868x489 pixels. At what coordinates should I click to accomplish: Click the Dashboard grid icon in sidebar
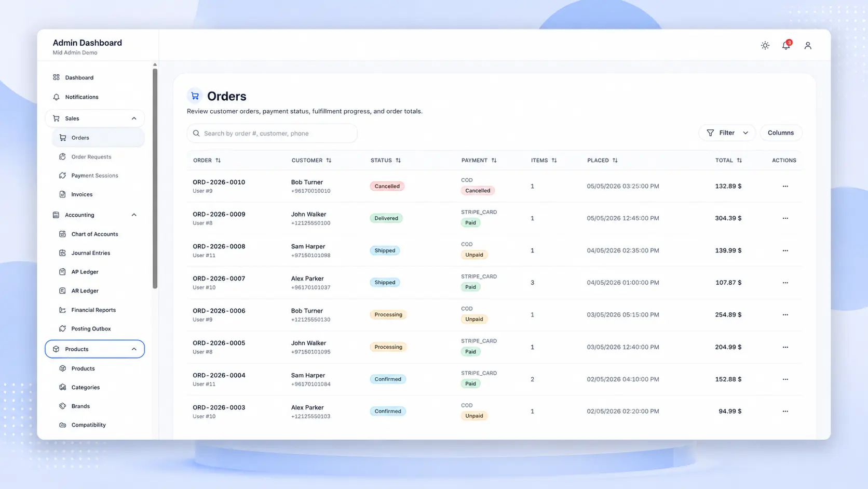pos(56,77)
